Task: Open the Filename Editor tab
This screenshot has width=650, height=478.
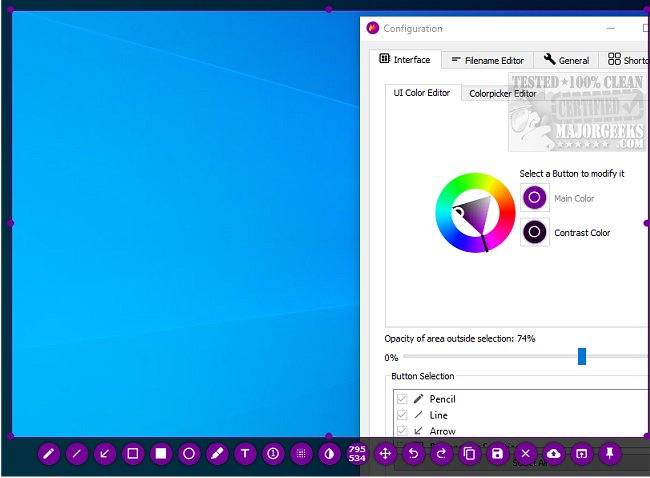Action: point(488,61)
